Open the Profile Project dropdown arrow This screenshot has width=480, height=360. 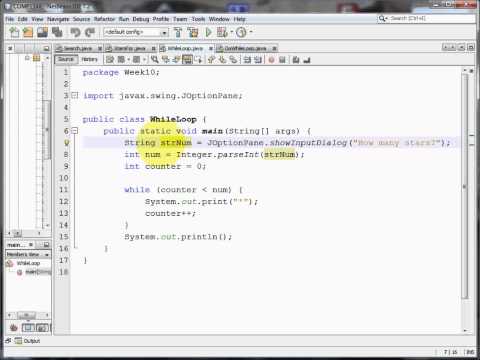[x=251, y=32]
